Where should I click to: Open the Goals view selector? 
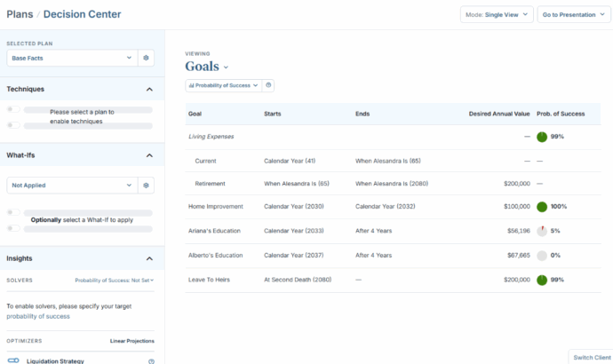tap(207, 67)
